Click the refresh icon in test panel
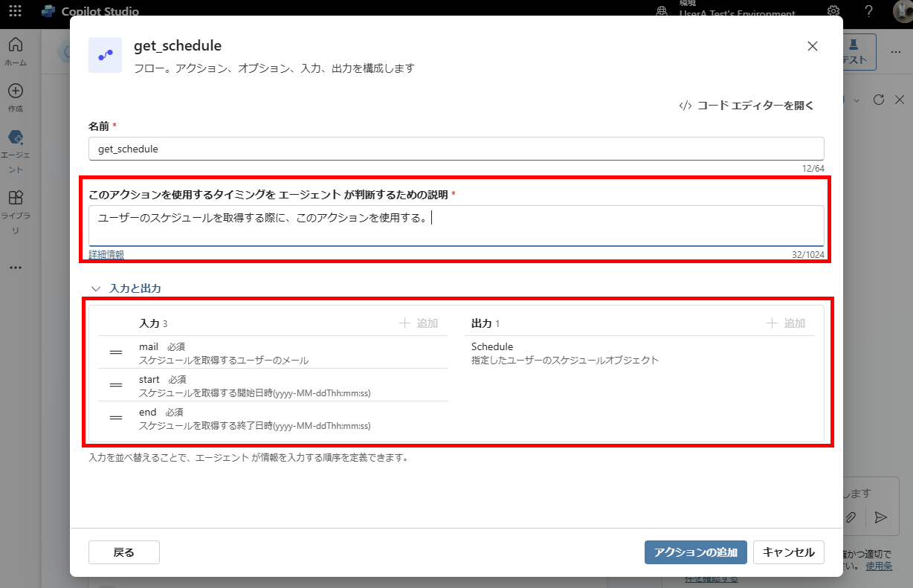This screenshot has width=913, height=588. (878, 100)
